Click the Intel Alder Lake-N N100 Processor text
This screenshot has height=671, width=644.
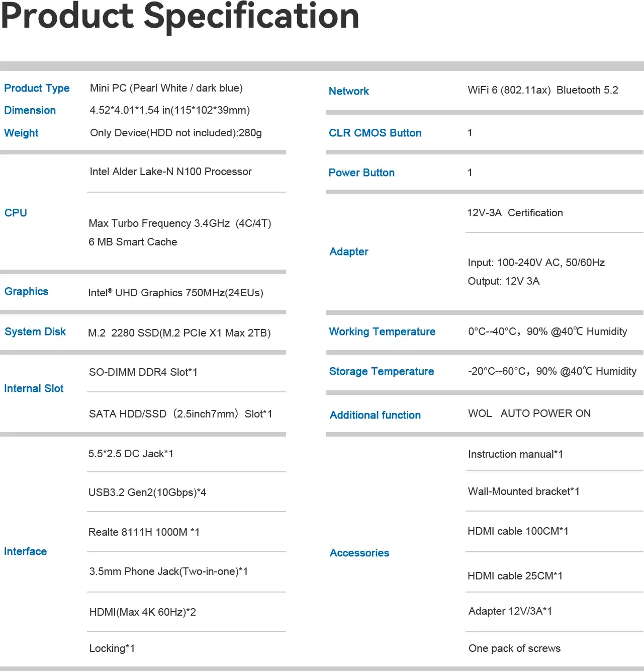coord(170,172)
